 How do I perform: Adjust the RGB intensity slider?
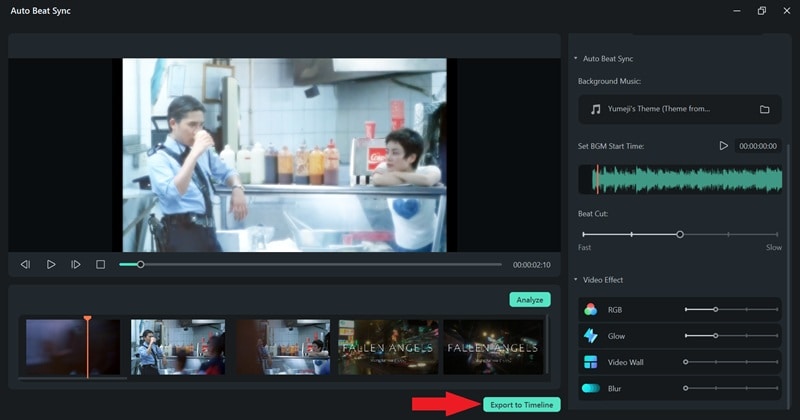click(x=731, y=309)
